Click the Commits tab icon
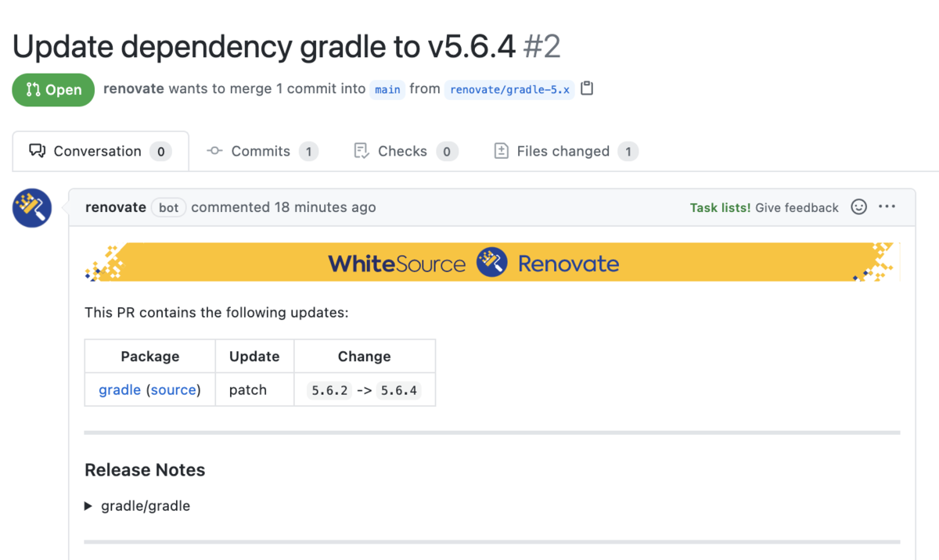This screenshot has width=939, height=560. pyautogui.click(x=214, y=151)
